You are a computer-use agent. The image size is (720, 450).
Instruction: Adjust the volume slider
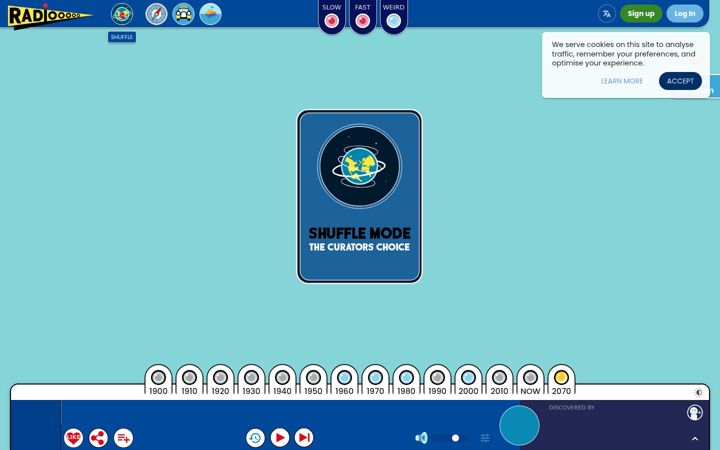(450, 438)
